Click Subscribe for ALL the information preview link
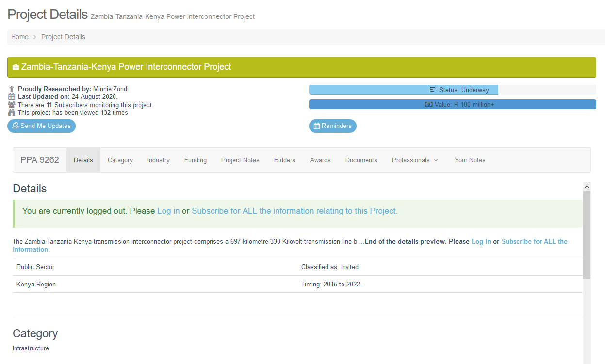Screen dimensions: 605x364 [290, 245]
